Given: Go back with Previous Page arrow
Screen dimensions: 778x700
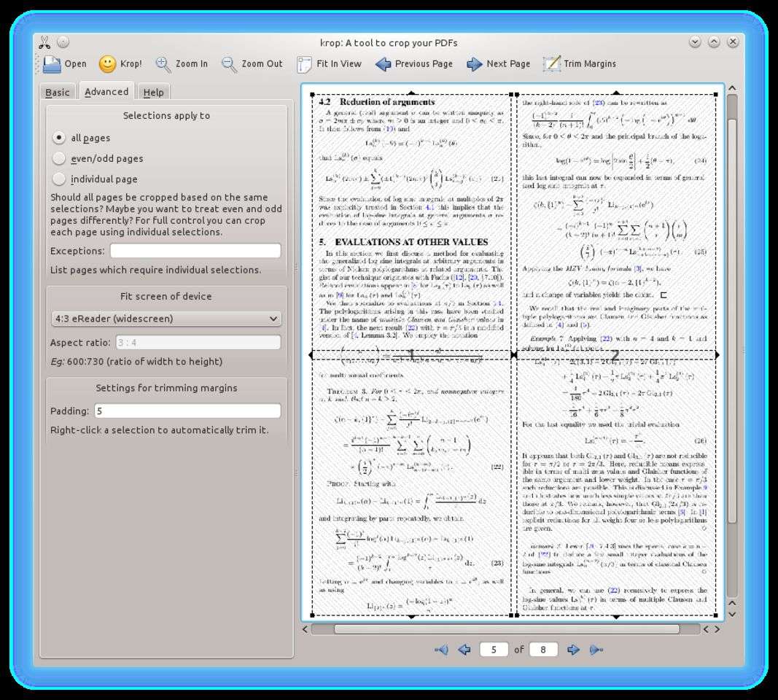Looking at the screenshot, I should point(384,64).
